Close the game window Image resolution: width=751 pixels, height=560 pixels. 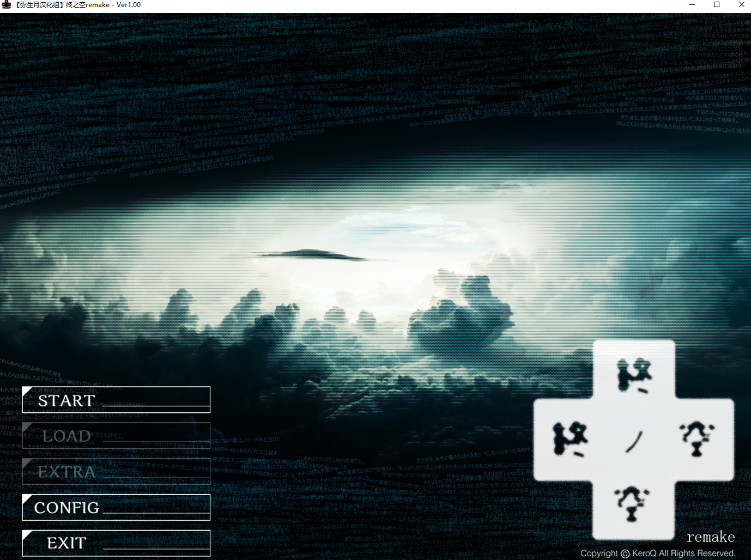coord(741,5)
